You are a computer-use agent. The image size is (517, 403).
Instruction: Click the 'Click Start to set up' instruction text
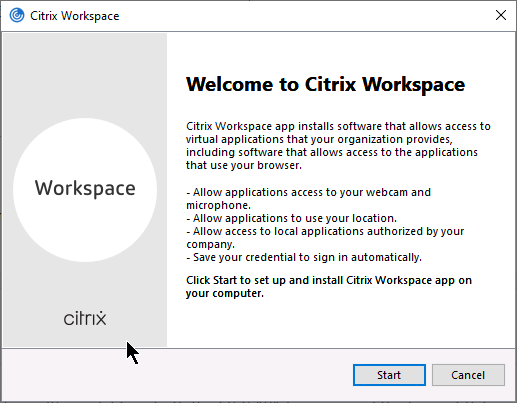329,287
